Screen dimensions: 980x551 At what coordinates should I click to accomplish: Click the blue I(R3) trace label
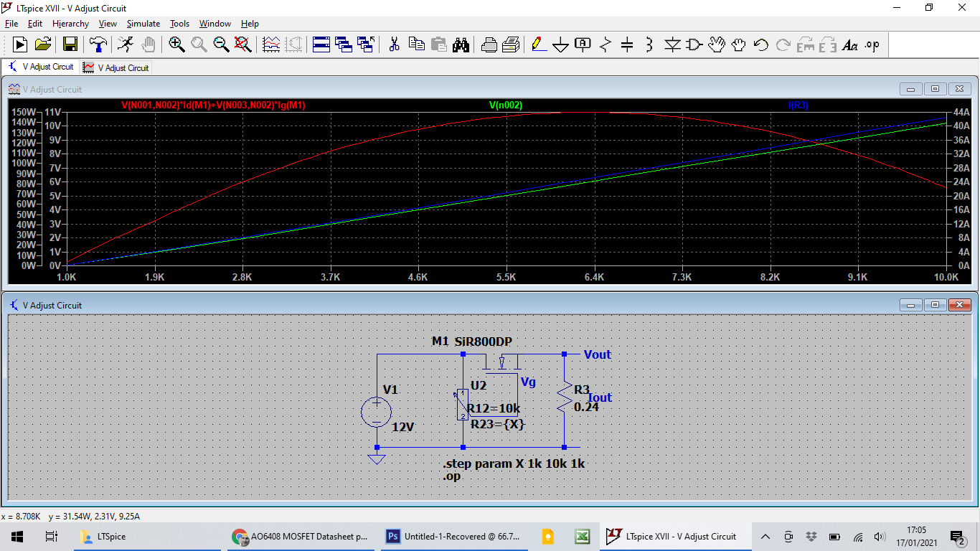[x=798, y=105]
